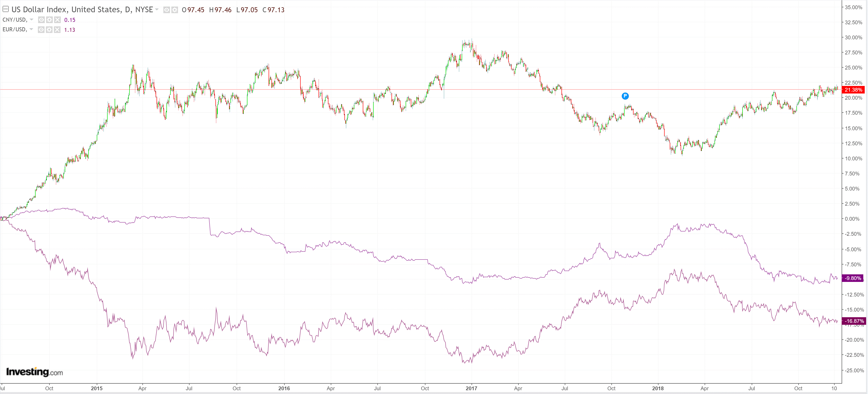Click the 2017 label on time axis
This screenshot has width=868, height=394.
[x=471, y=388]
